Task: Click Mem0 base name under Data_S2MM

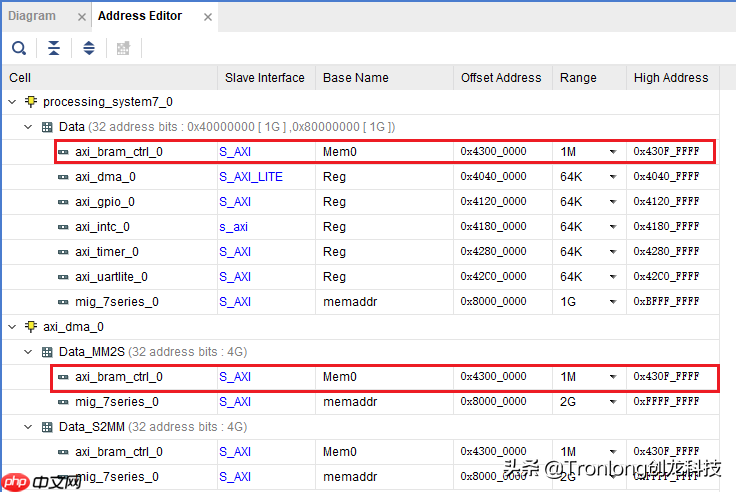Action: [339, 452]
